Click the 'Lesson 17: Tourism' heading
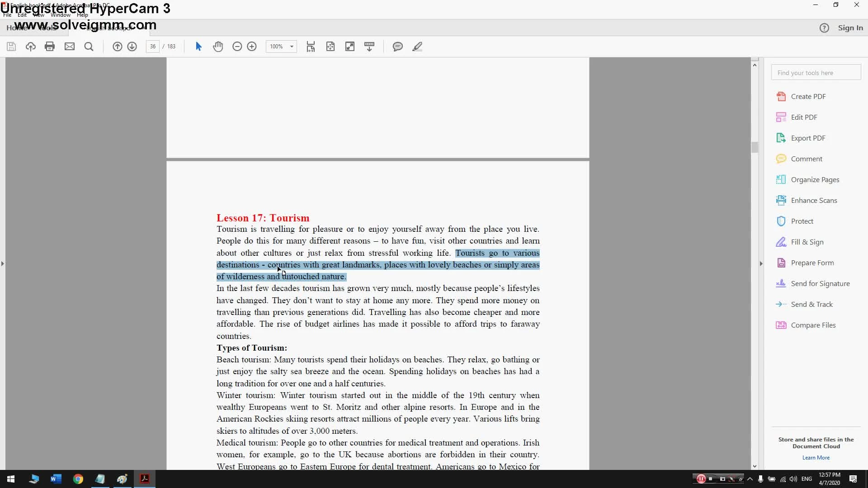868x488 pixels. [x=263, y=218]
